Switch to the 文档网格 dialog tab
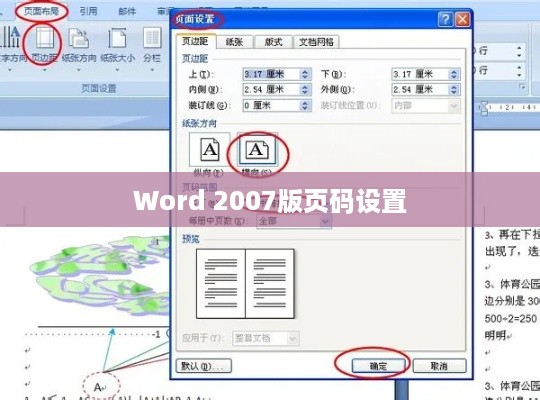540x400 pixels. [316, 42]
